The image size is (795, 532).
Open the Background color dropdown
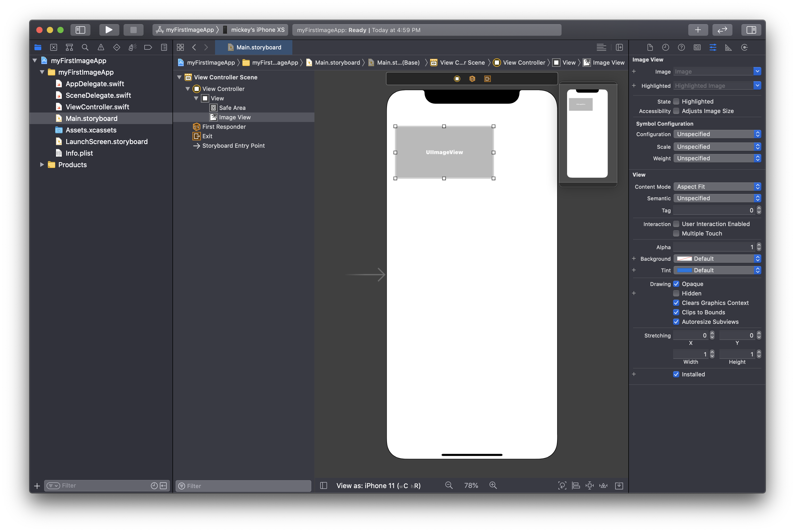(717, 259)
